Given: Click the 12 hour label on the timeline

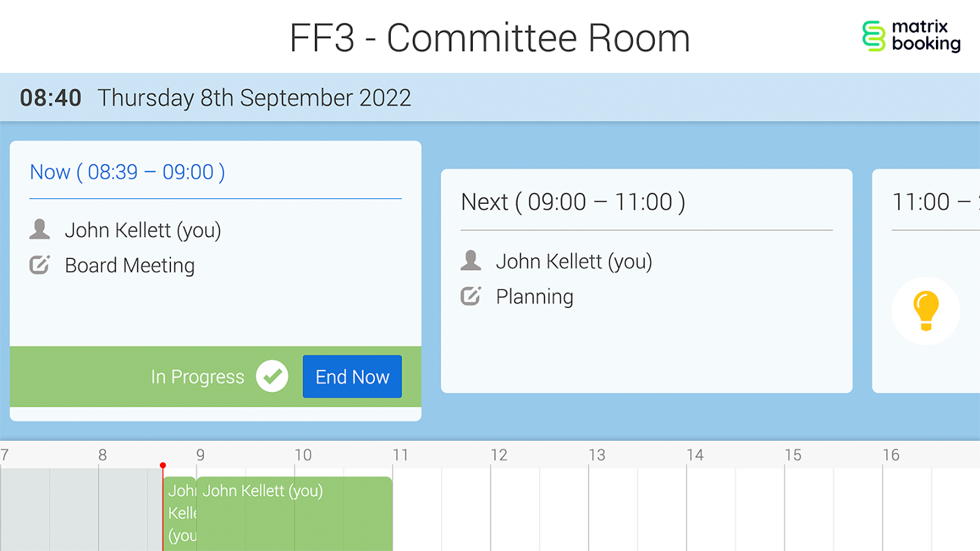Looking at the screenshot, I should pyautogui.click(x=499, y=455).
